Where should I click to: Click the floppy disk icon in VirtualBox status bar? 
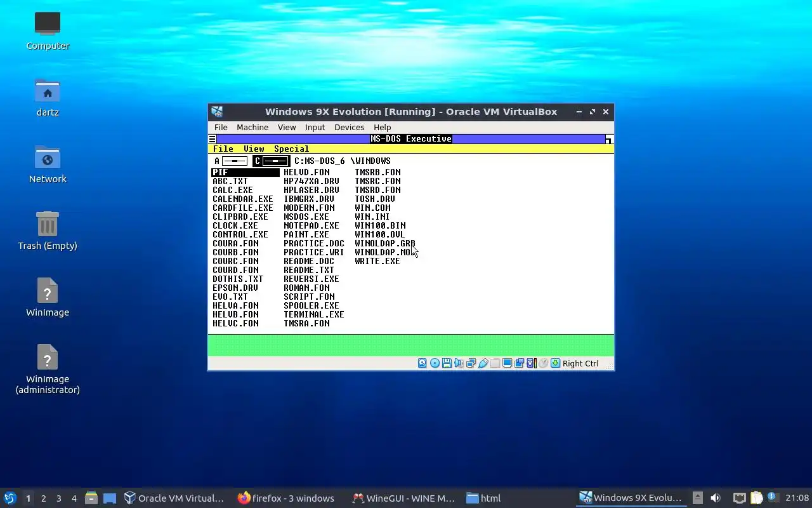(447, 363)
